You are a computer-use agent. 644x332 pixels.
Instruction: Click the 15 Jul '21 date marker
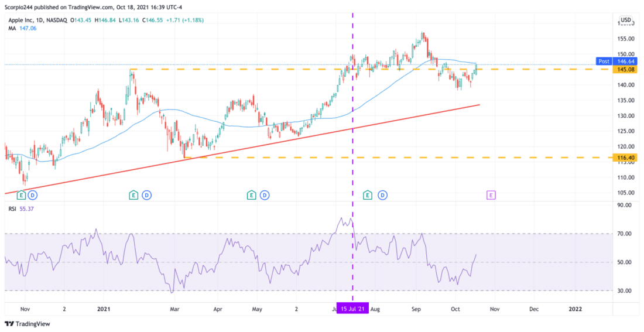click(353, 307)
